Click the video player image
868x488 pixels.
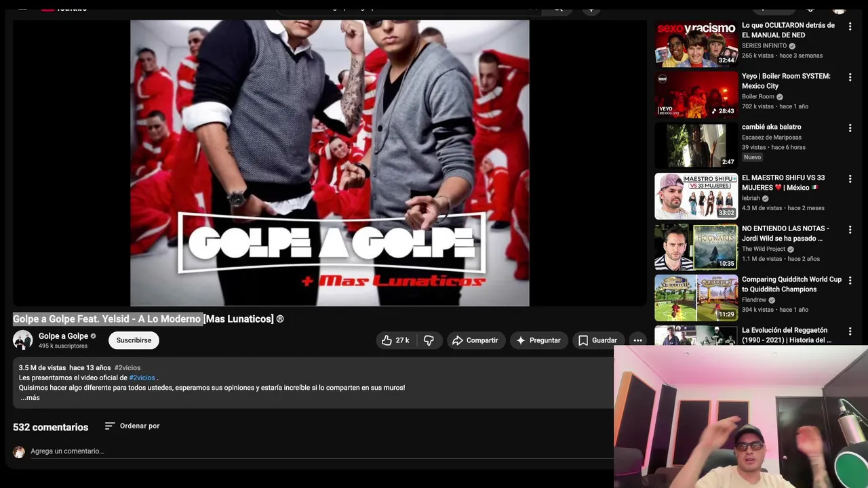pyautogui.click(x=330, y=163)
